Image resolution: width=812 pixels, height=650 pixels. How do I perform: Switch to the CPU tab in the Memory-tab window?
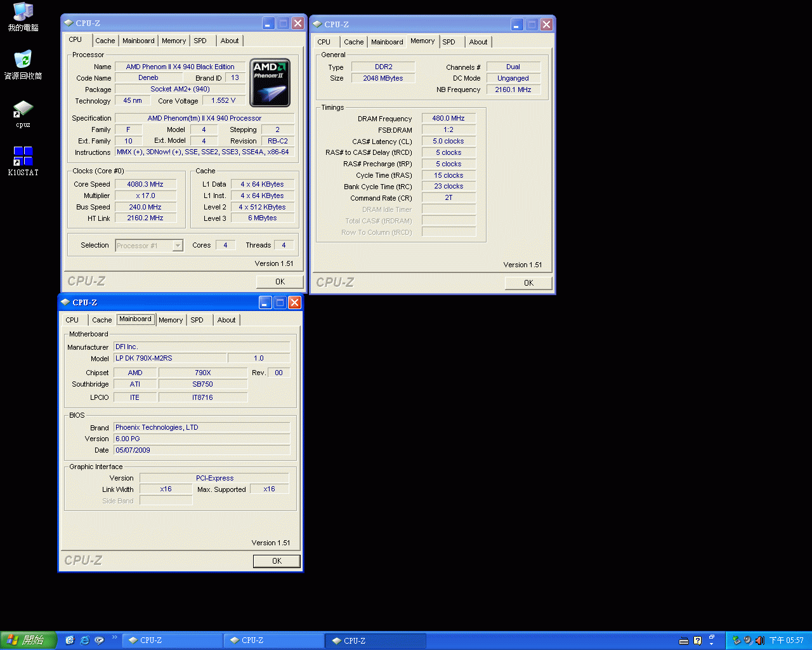(x=324, y=42)
